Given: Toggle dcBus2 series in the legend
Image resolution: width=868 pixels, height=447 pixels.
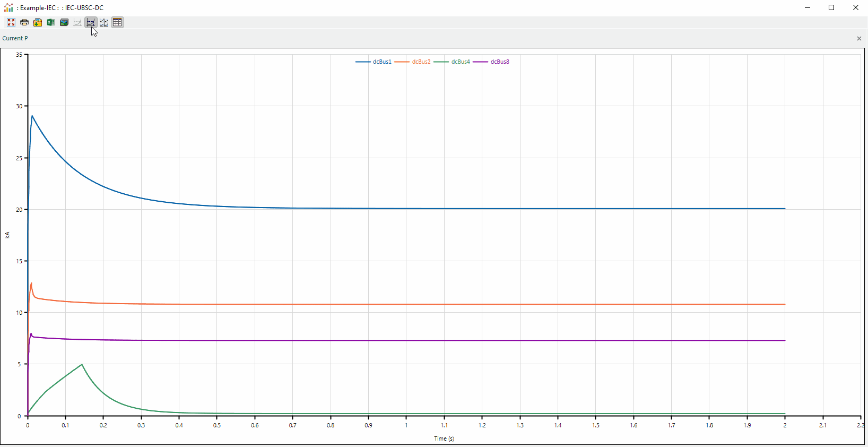Looking at the screenshot, I should click(x=421, y=62).
